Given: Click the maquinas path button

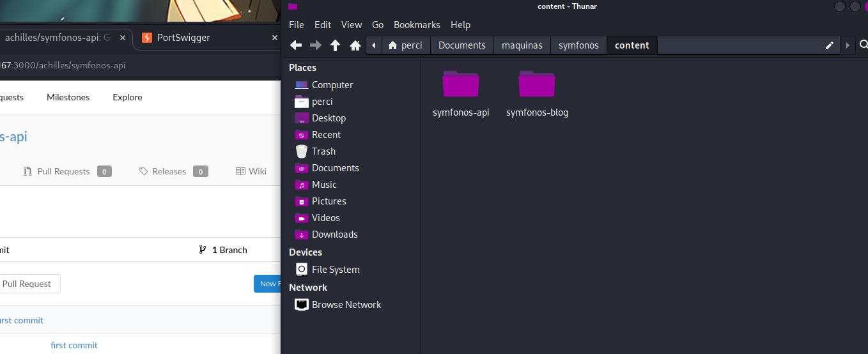Looking at the screenshot, I should (522, 45).
